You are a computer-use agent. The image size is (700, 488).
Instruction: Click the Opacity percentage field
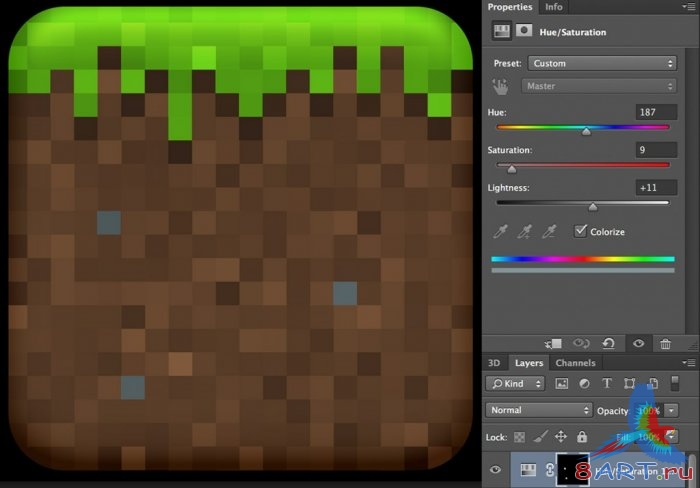649,410
